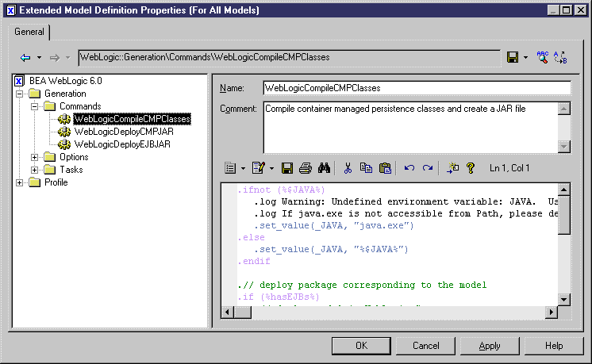Select WebLogicCompileCMPClasses in the tree
This screenshot has width=592, height=364.
pos(133,119)
